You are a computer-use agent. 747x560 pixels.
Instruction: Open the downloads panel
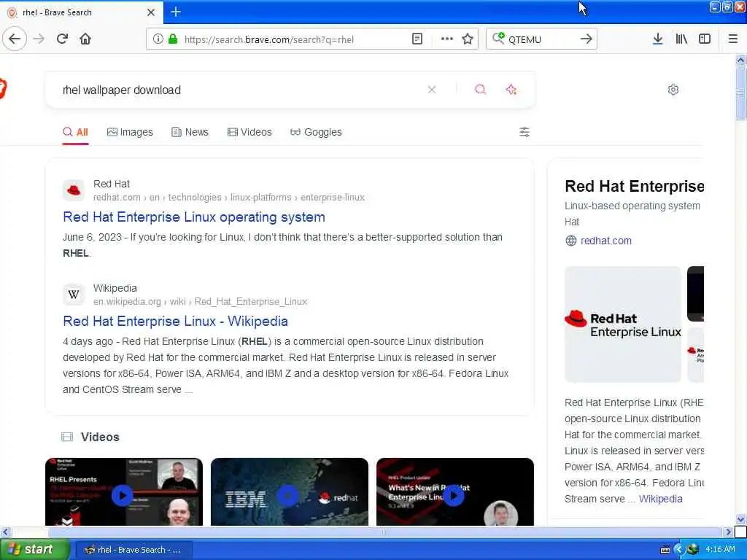click(x=658, y=39)
